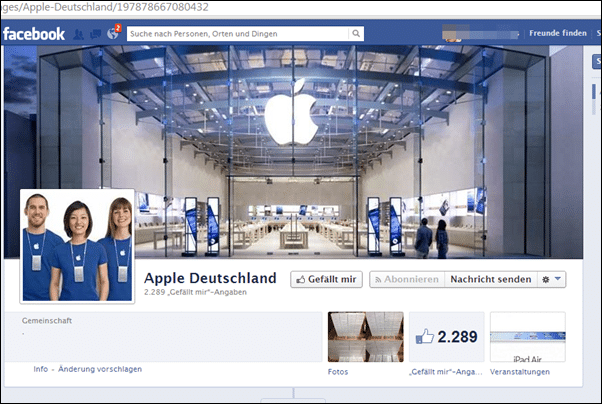The image size is (602, 404).
Task: Click the „Gefällt mir"-Anga... label link
Action: 446,372
